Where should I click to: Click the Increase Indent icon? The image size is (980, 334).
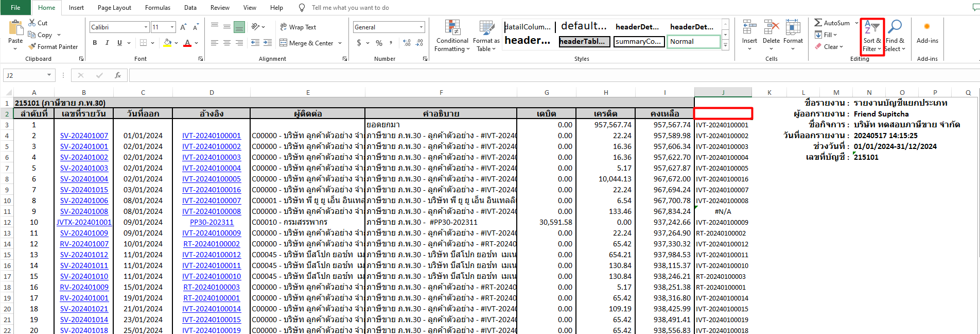click(x=268, y=43)
